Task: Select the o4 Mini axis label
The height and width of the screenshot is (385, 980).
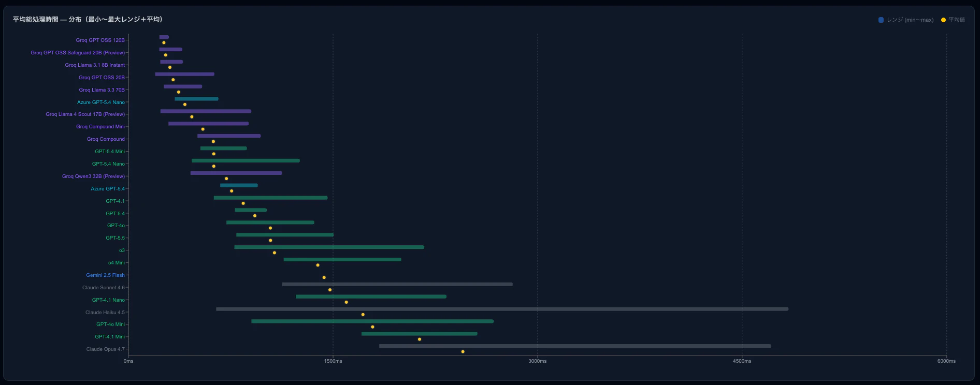Action: pyautogui.click(x=117, y=263)
